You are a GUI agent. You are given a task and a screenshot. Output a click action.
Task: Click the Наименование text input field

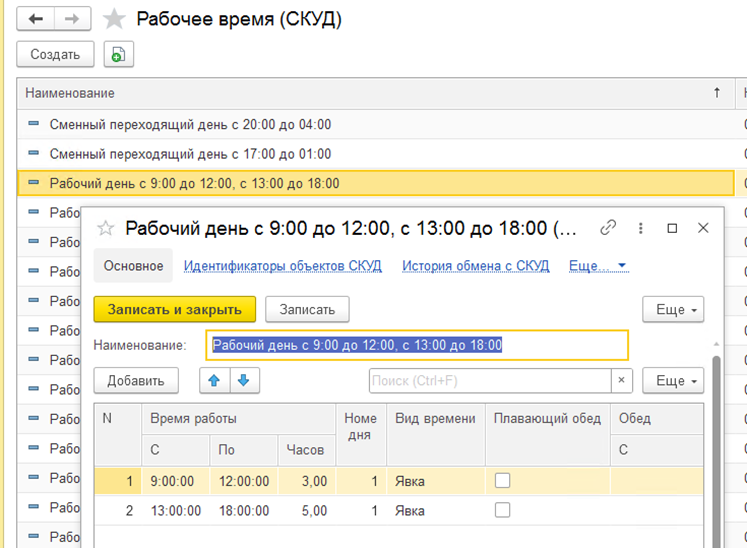(417, 345)
